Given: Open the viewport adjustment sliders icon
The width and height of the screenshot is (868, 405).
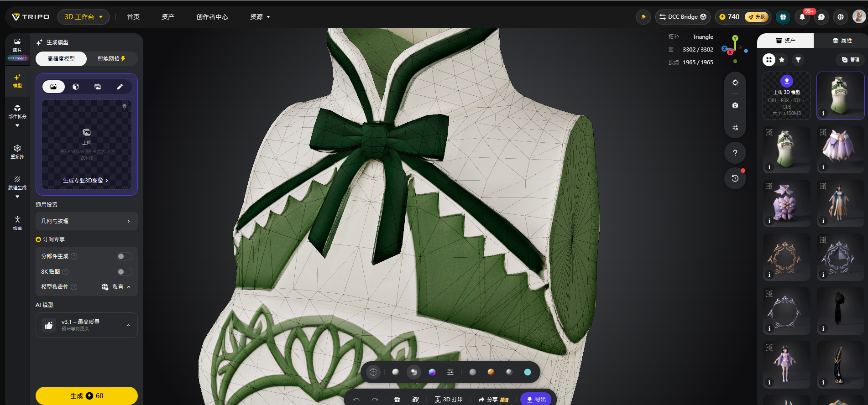Looking at the screenshot, I should pos(450,372).
